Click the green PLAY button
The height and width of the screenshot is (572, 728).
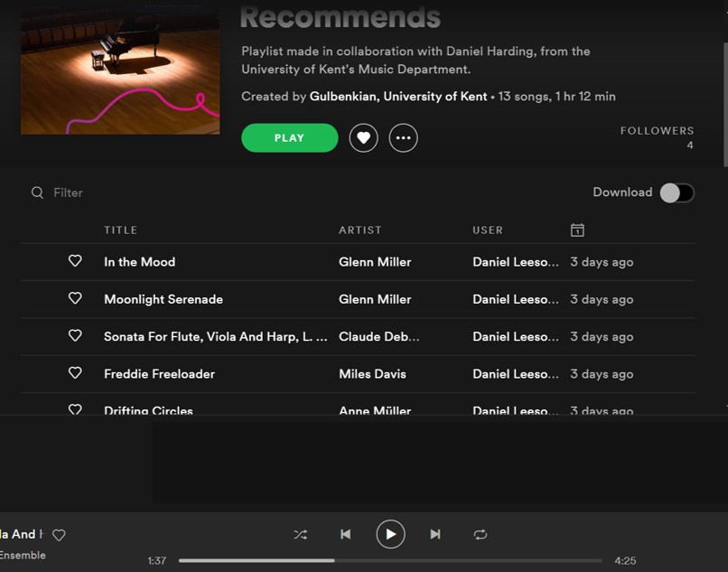[289, 138]
